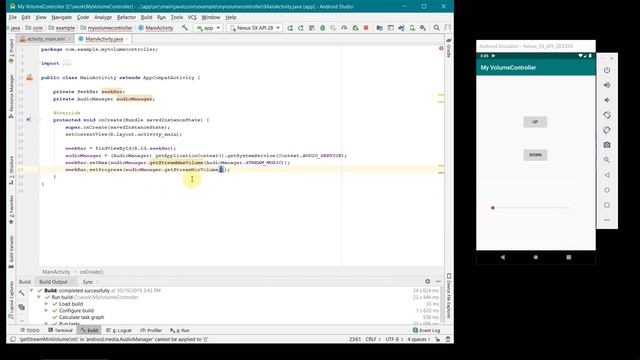Image resolution: width=640 pixels, height=360 pixels.
Task: Click the emulator rotate left icon
Action: [607, 115]
